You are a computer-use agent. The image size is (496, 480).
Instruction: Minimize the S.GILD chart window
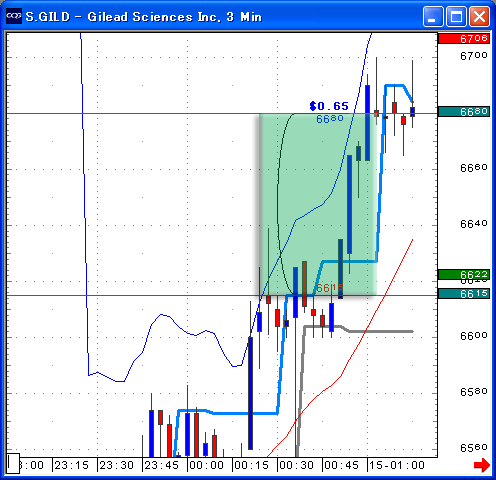point(433,16)
